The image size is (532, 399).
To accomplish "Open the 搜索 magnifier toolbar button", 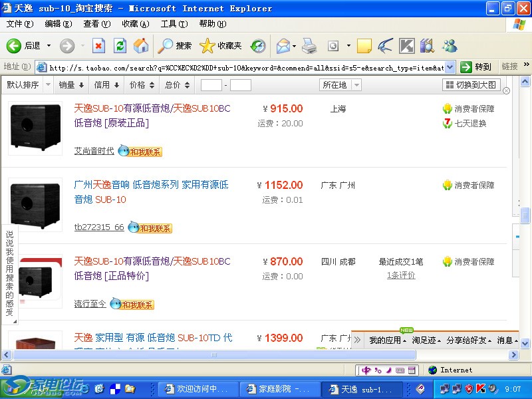I will pos(175,46).
